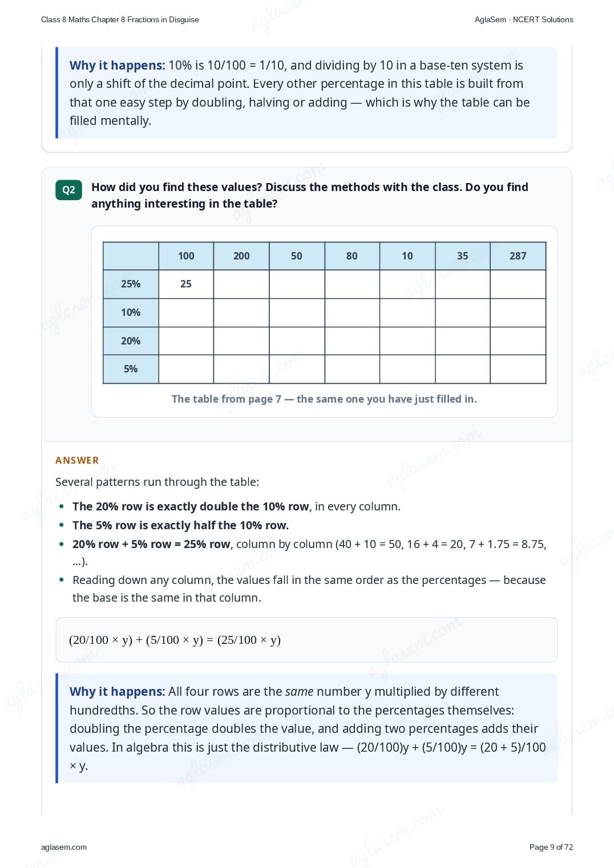Click the bullet 'The 5% row is exactly half'

tap(180, 525)
